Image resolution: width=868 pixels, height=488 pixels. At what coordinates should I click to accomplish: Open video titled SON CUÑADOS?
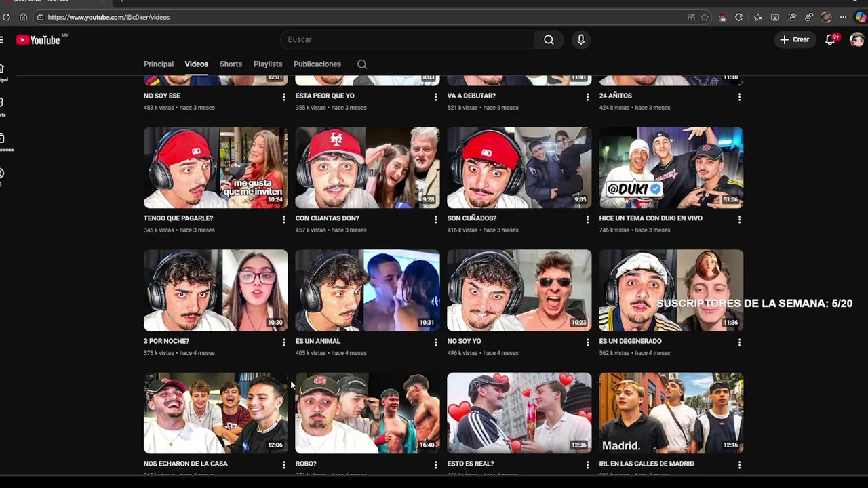tap(472, 218)
